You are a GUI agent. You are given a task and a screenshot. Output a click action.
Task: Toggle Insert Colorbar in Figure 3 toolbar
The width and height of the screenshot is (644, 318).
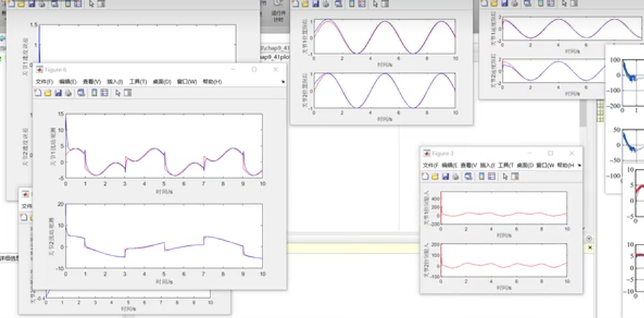pyautogui.click(x=481, y=176)
